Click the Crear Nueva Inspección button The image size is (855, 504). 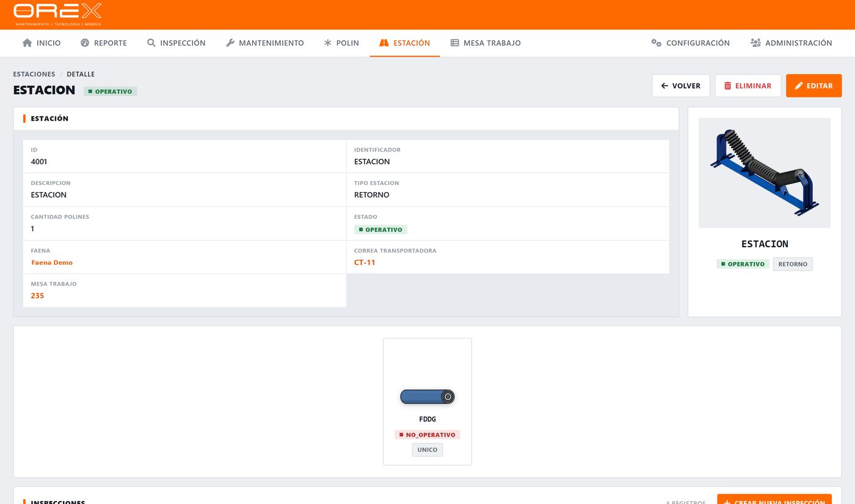point(774,500)
